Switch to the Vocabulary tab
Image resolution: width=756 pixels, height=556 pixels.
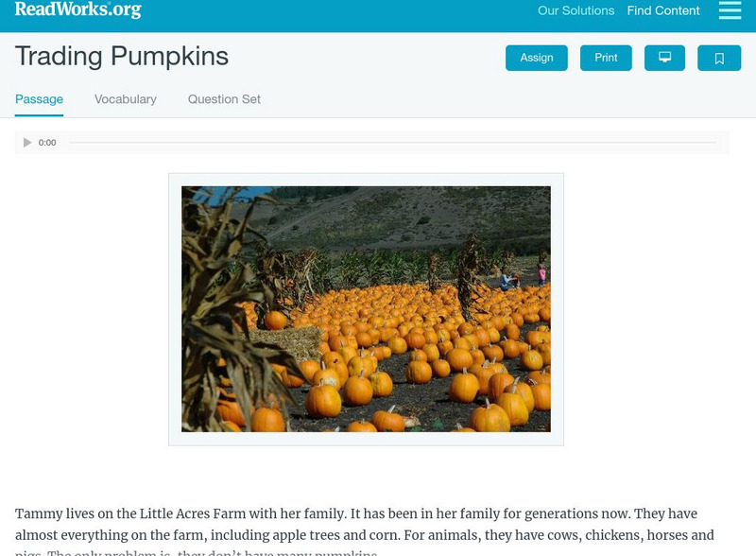coord(125,99)
